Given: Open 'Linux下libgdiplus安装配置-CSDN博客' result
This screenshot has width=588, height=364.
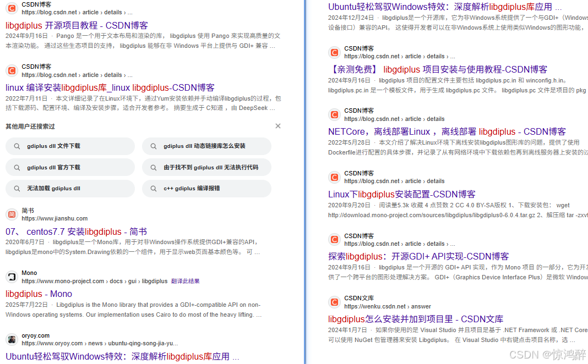Looking at the screenshot, I should click(401, 194).
